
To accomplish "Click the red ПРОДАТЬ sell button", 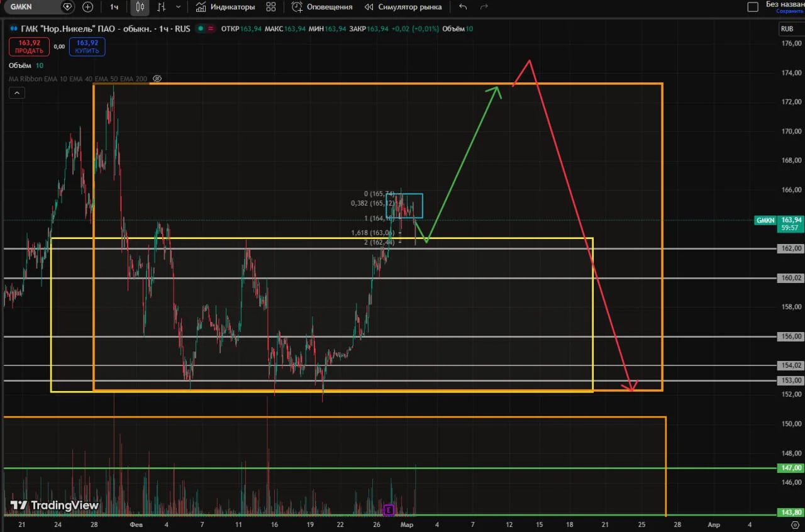I will pyautogui.click(x=30, y=47).
